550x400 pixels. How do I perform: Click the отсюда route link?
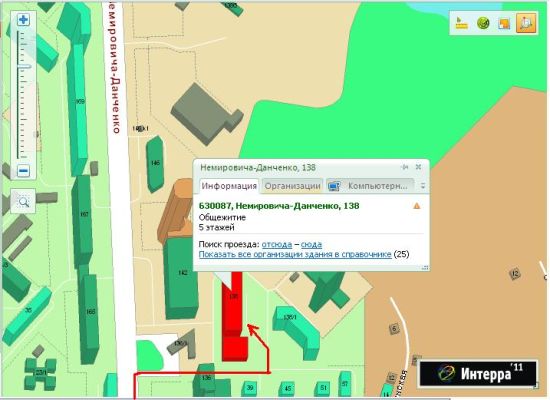[x=277, y=244]
